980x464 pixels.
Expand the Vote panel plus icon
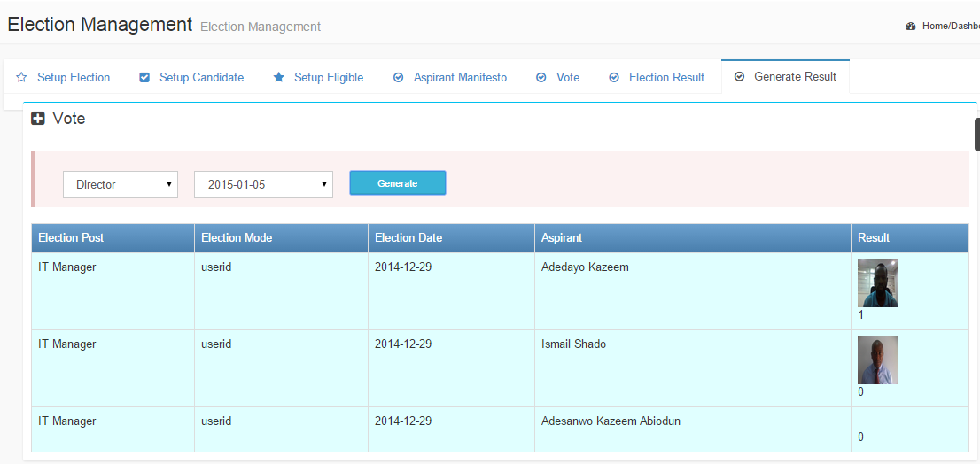[x=38, y=119]
